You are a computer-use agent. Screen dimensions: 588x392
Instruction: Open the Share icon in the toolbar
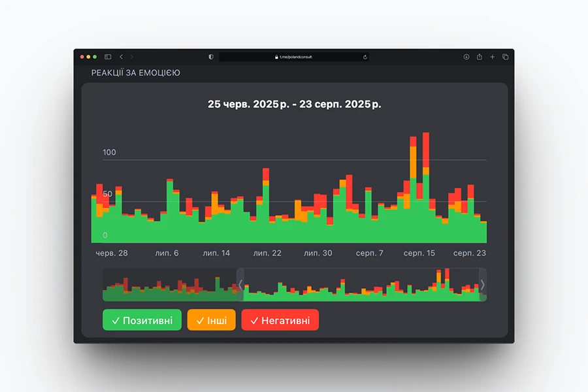pos(480,57)
